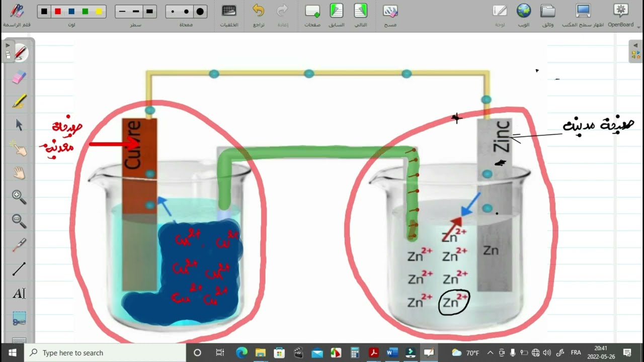644x362 pixels.
Task: Click the zoom out magnifier tool
Action: coord(19,221)
